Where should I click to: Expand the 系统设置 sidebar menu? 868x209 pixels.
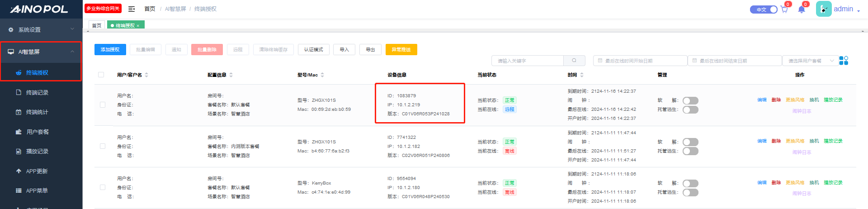tap(41, 29)
